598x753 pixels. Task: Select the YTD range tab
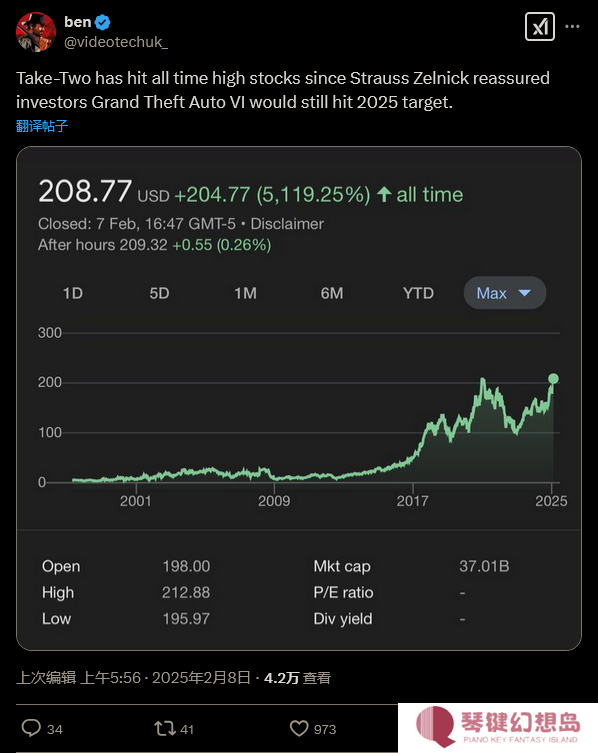[x=418, y=293]
